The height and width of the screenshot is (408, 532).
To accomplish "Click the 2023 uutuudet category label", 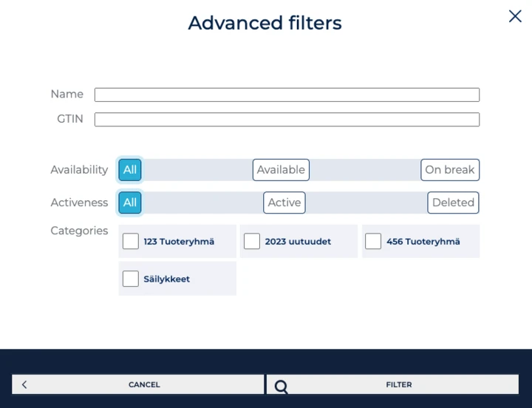I will point(298,242).
